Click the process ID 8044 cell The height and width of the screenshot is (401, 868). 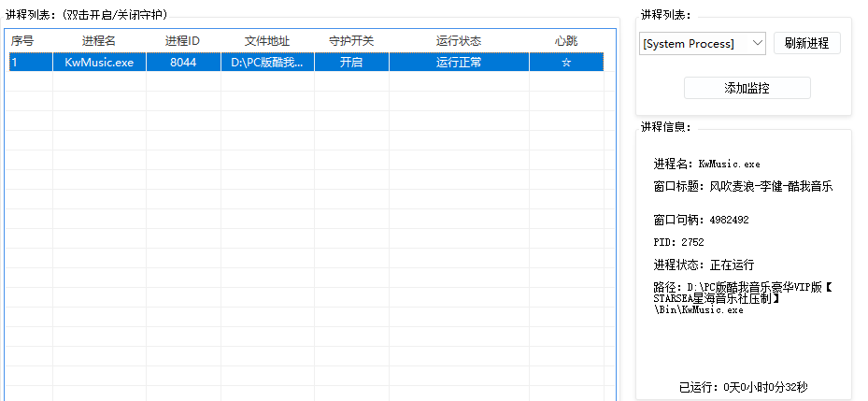pos(183,63)
